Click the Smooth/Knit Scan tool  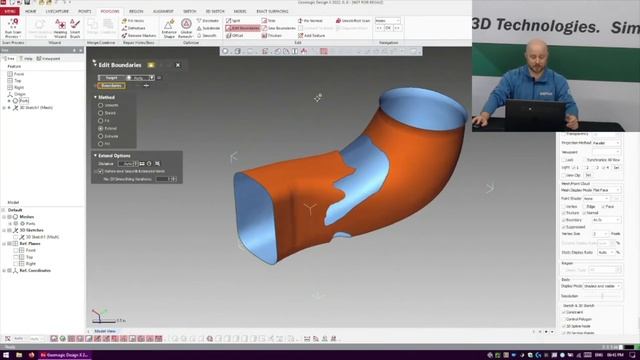point(353,20)
